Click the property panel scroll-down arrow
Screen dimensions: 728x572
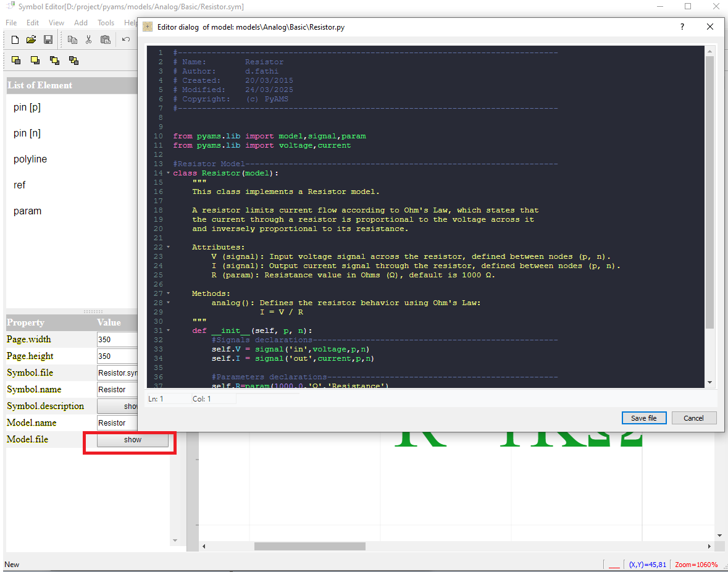click(175, 540)
